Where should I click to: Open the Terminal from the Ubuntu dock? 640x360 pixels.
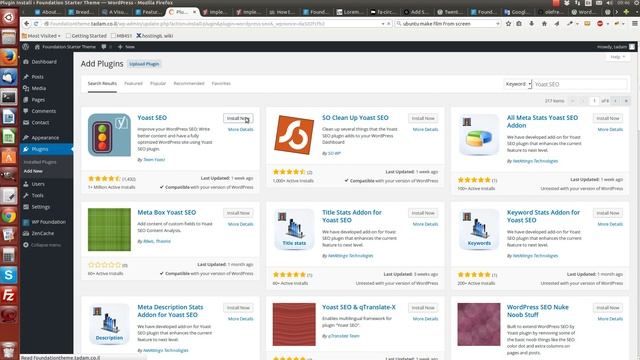(9, 97)
